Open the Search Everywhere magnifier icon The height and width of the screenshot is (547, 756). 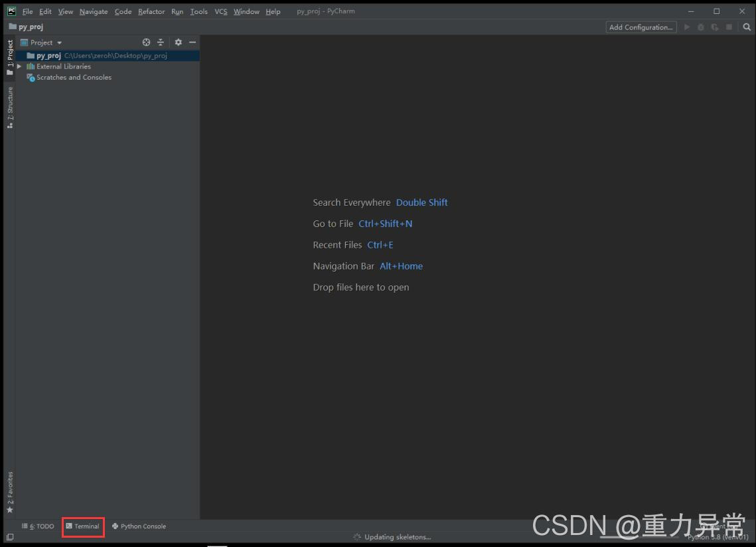747,27
